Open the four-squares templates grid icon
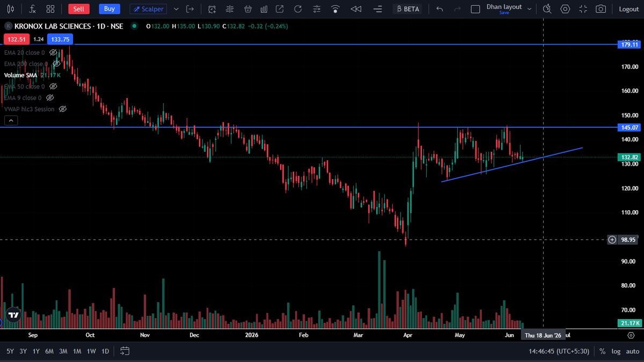Image resolution: width=644 pixels, height=362 pixels. pos(50,9)
